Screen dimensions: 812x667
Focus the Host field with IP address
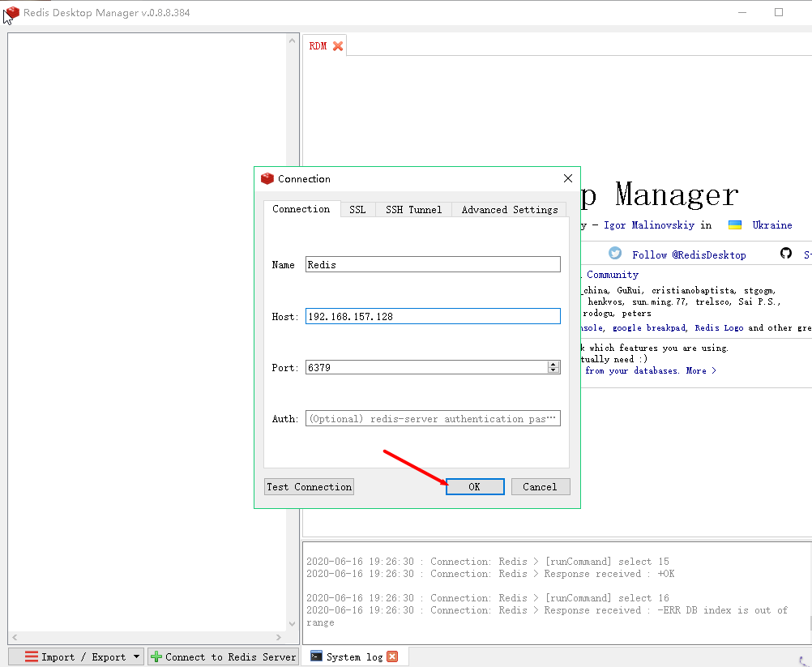433,316
